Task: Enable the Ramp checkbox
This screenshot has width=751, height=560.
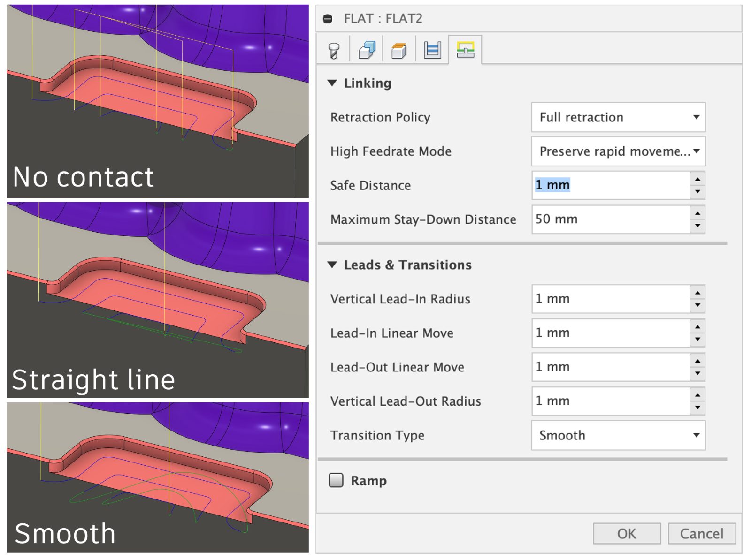Action: (x=336, y=480)
